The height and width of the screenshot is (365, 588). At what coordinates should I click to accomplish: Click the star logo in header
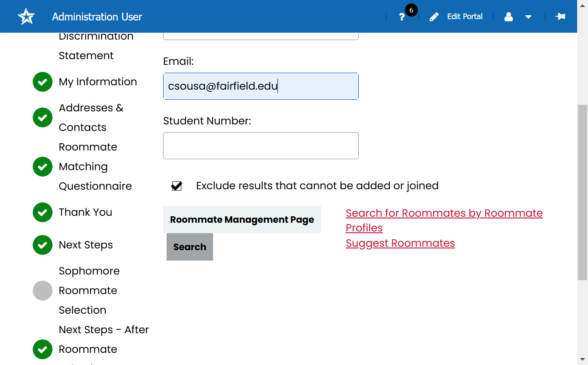tap(26, 17)
